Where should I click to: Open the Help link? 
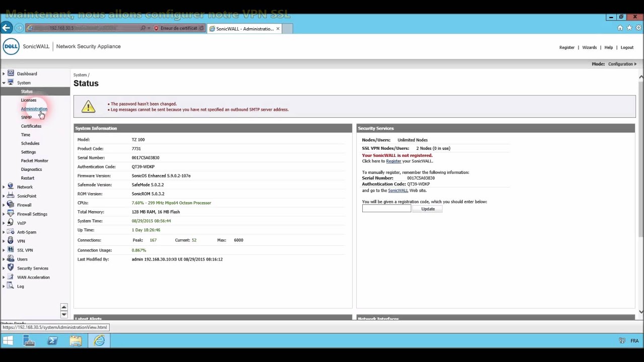[x=609, y=47]
